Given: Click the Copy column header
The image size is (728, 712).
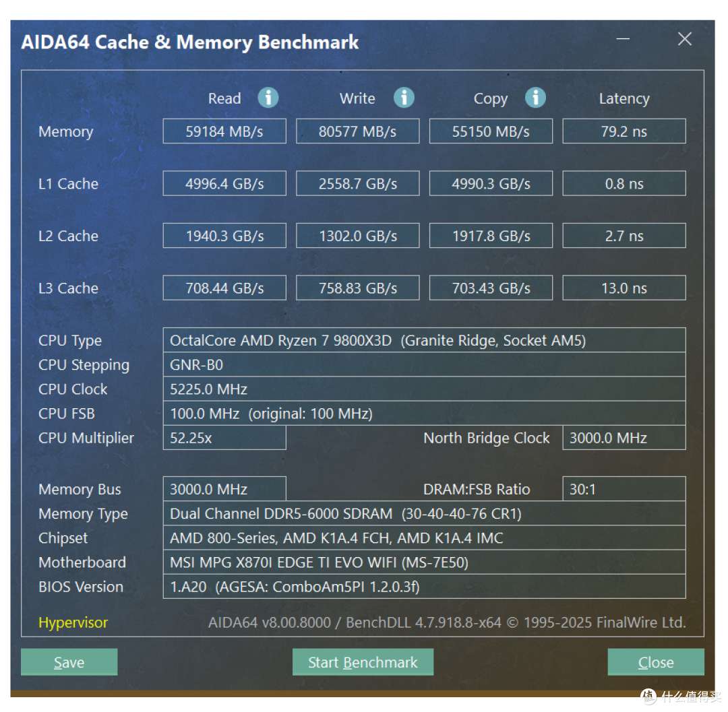Looking at the screenshot, I should point(490,99).
